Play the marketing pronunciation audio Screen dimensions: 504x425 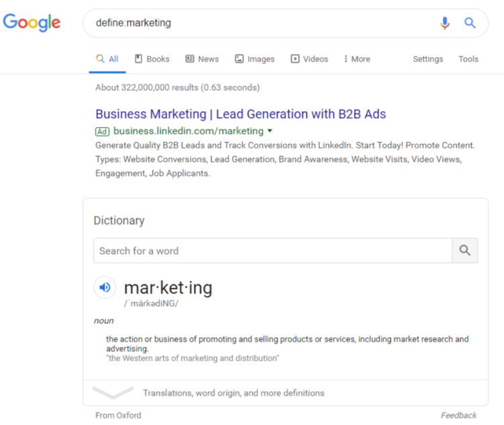tap(105, 288)
